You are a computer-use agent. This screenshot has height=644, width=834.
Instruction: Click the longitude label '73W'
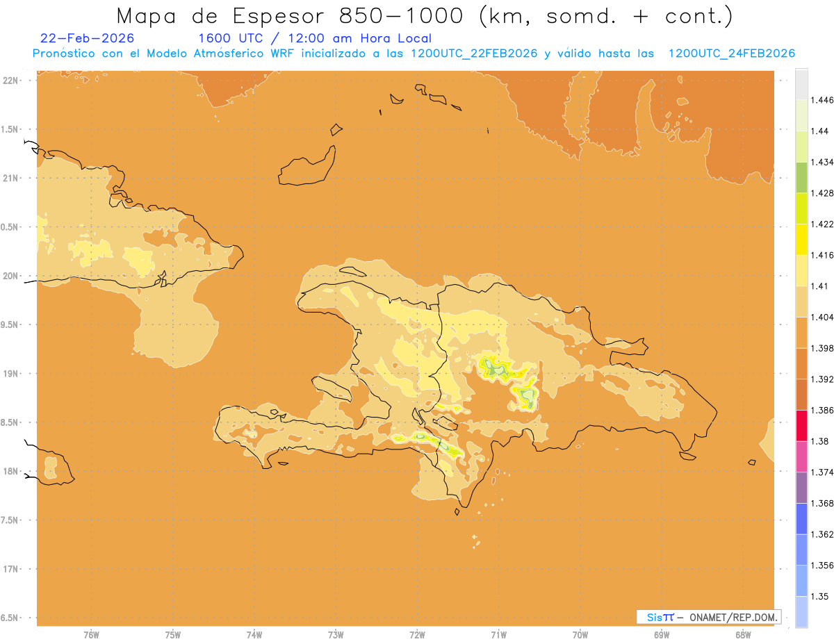coord(336,635)
